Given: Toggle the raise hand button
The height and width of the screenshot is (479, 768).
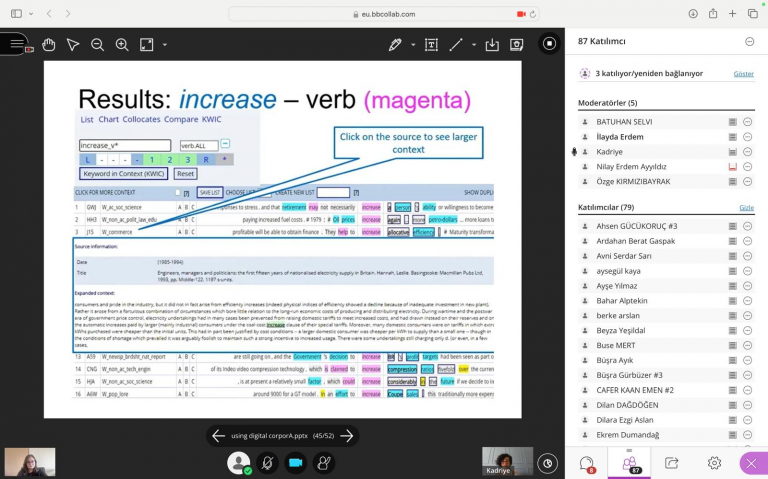Looking at the screenshot, I should point(324,462).
